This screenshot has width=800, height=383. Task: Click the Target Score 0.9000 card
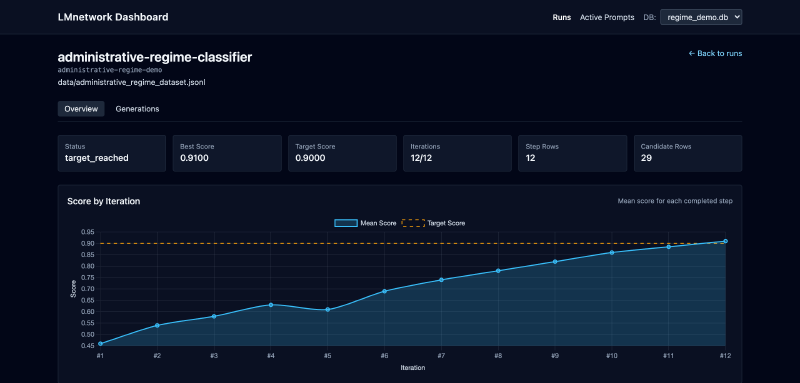[342, 153]
